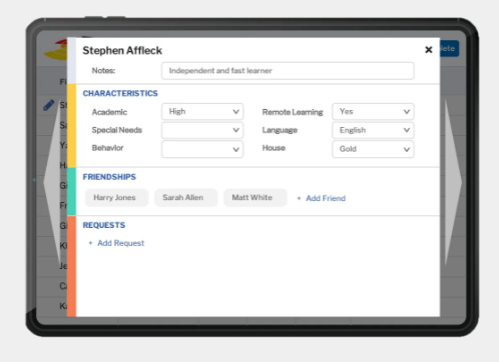Image resolution: width=499 pixels, height=362 pixels.
Task: Click the Stephen Affleck title
Action: click(122, 51)
